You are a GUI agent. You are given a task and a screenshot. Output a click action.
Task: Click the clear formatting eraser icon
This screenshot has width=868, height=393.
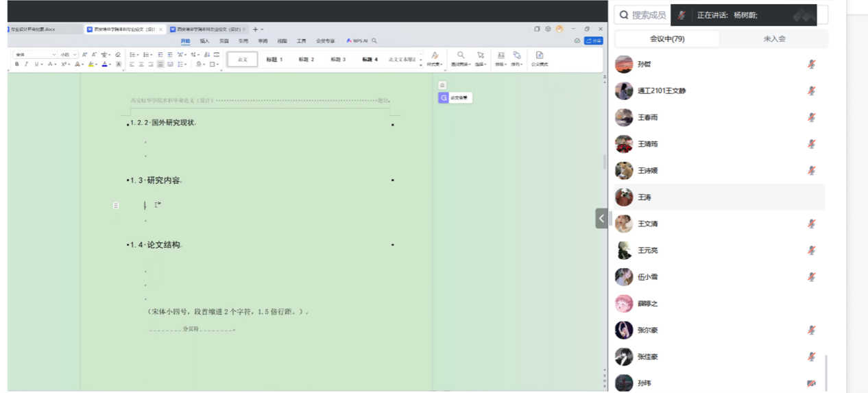tap(118, 55)
